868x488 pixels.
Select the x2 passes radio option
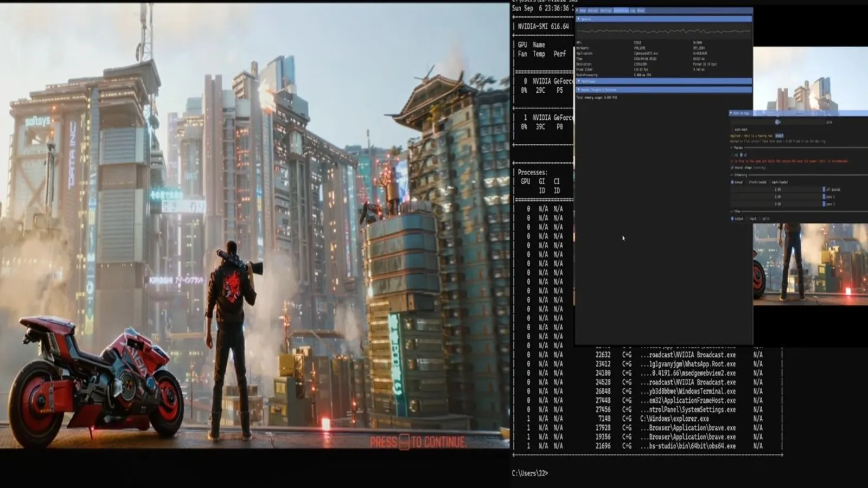pyautogui.click(x=741, y=155)
